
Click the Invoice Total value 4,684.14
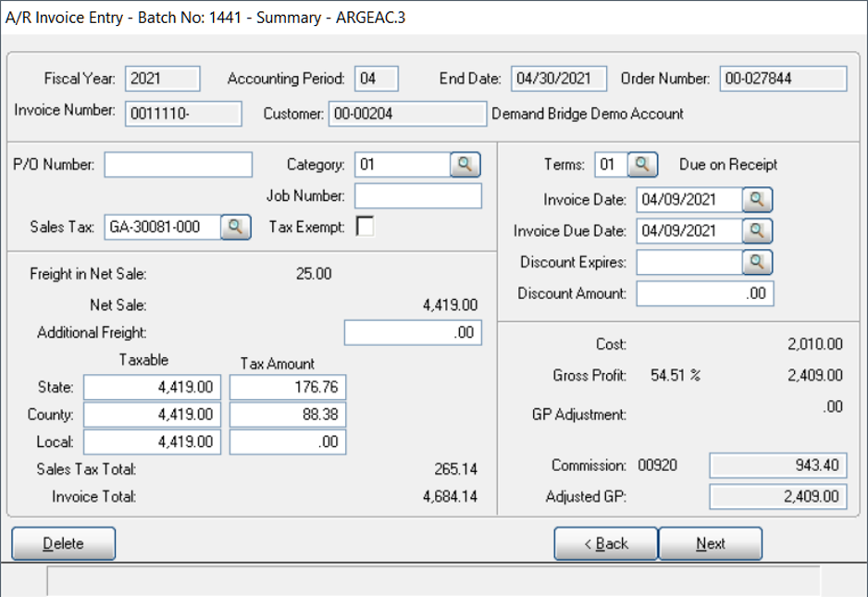coord(450,497)
